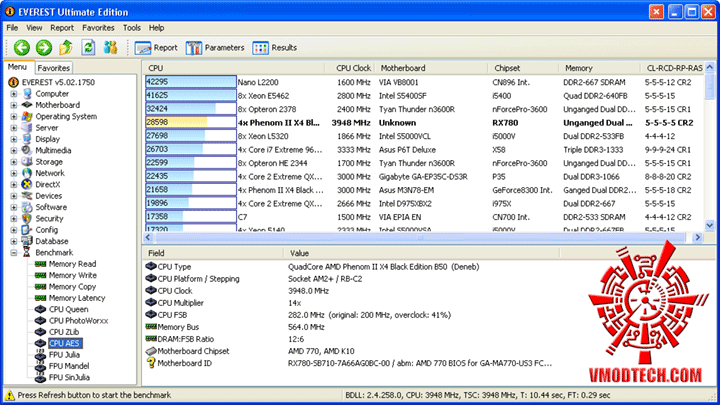Select the Memory Write benchmark
The height and width of the screenshot is (405, 720).
click(x=73, y=276)
